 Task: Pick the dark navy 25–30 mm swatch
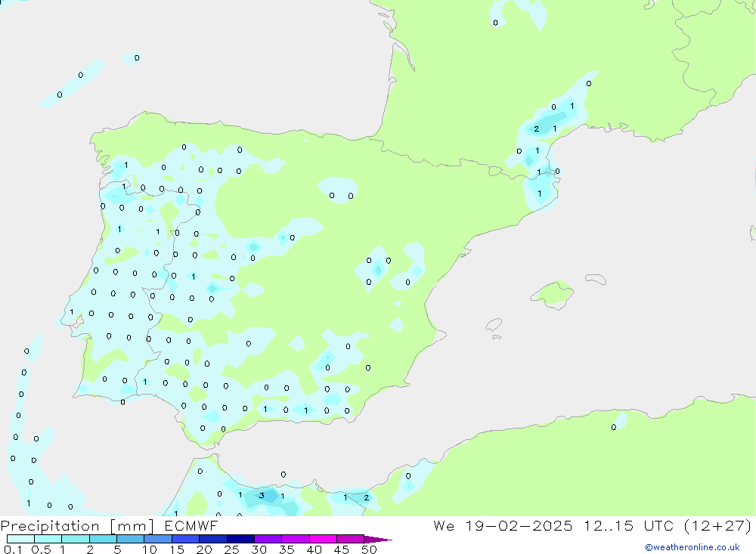pos(240,539)
